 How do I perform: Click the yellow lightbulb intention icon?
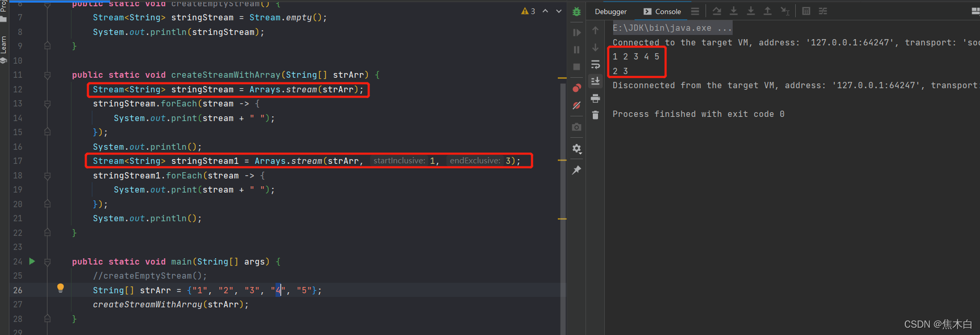coord(61,288)
